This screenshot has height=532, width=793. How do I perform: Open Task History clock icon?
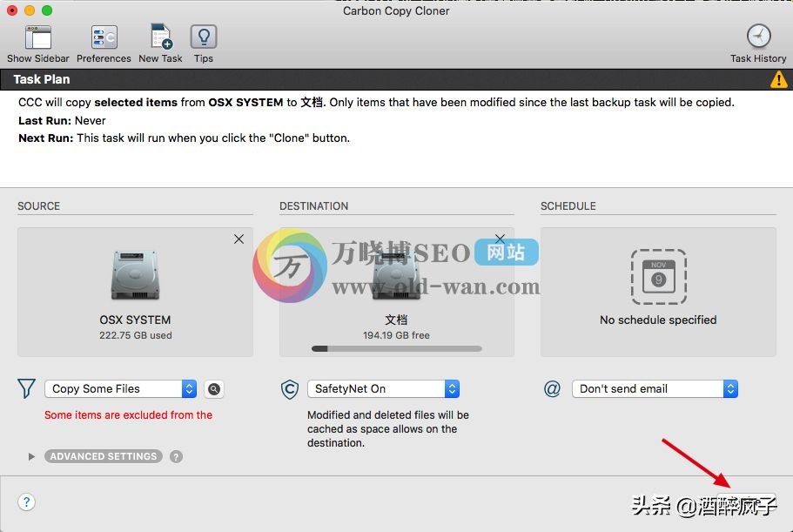pyautogui.click(x=758, y=37)
